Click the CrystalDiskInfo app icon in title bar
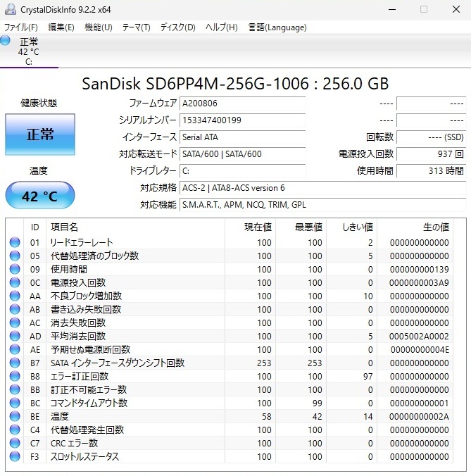Viewport: 471px width, 476px height. [10, 9]
